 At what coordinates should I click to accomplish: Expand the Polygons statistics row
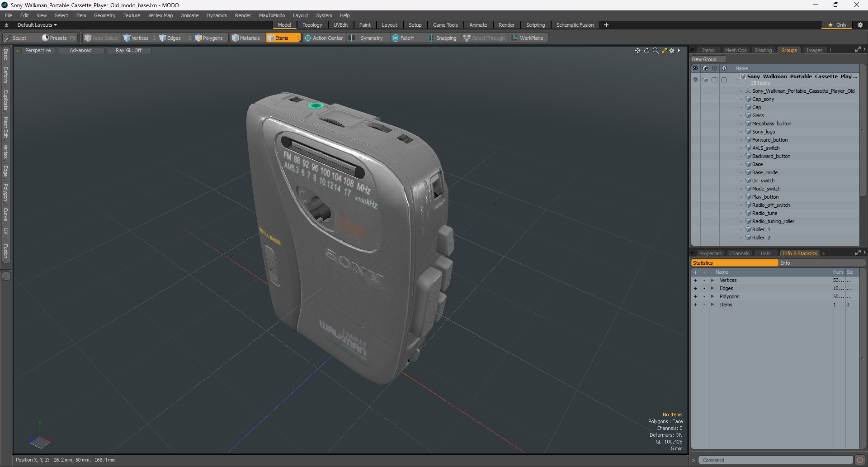tap(712, 297)
